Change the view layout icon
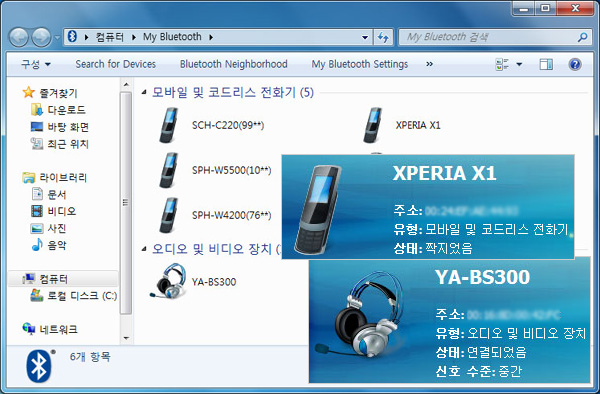 502,64
